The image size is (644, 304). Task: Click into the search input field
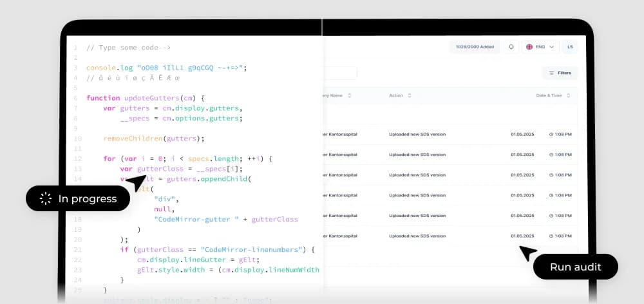[340, 73]
